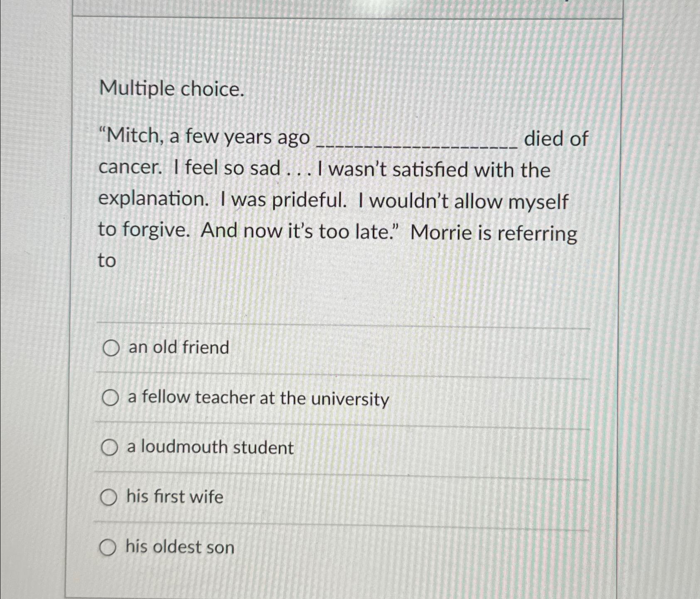Click the radio button for "his oldest son"
This screenshot has width=700, height=599.
pyautogui.click(x=110, y=547)
